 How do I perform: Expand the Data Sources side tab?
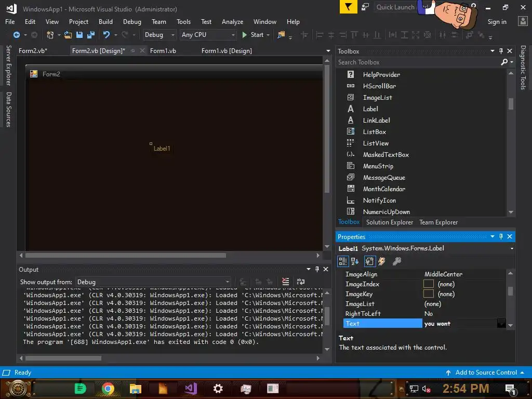8,110
